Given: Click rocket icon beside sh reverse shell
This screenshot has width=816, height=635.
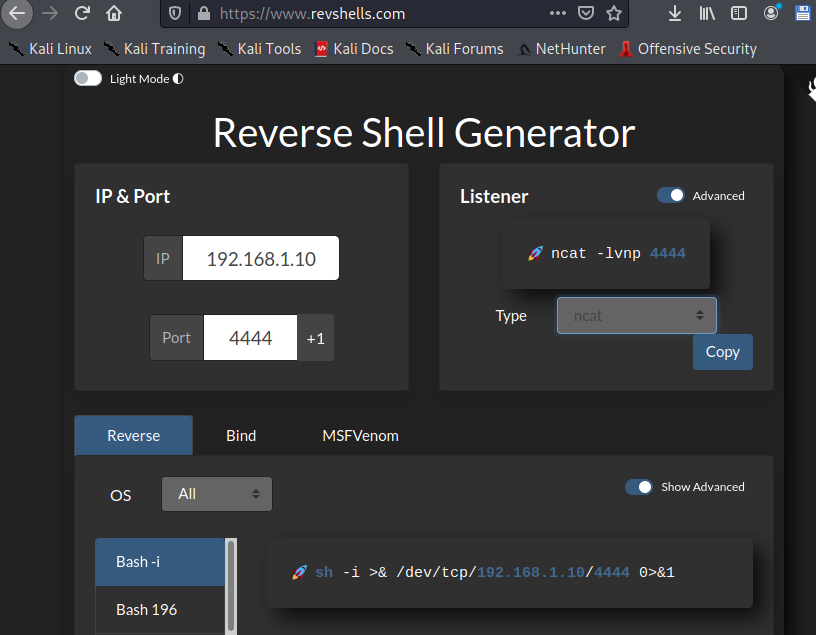Looking at the screenshot, I should (x=299, y=573).
